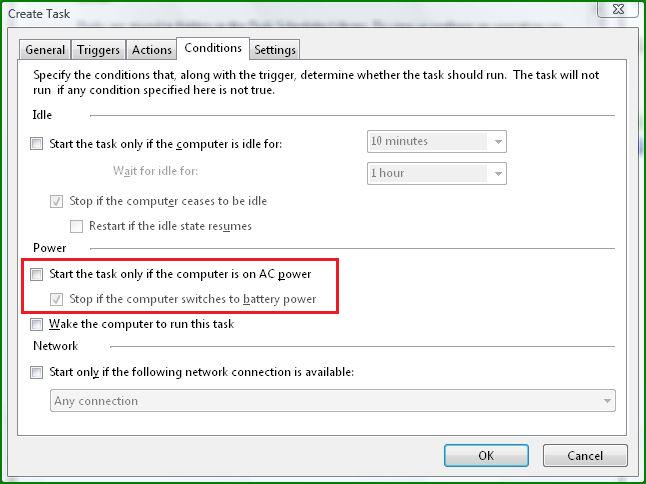Click the OK button
The height and width of the screenshot is (484, 646).
pos(486,456)
